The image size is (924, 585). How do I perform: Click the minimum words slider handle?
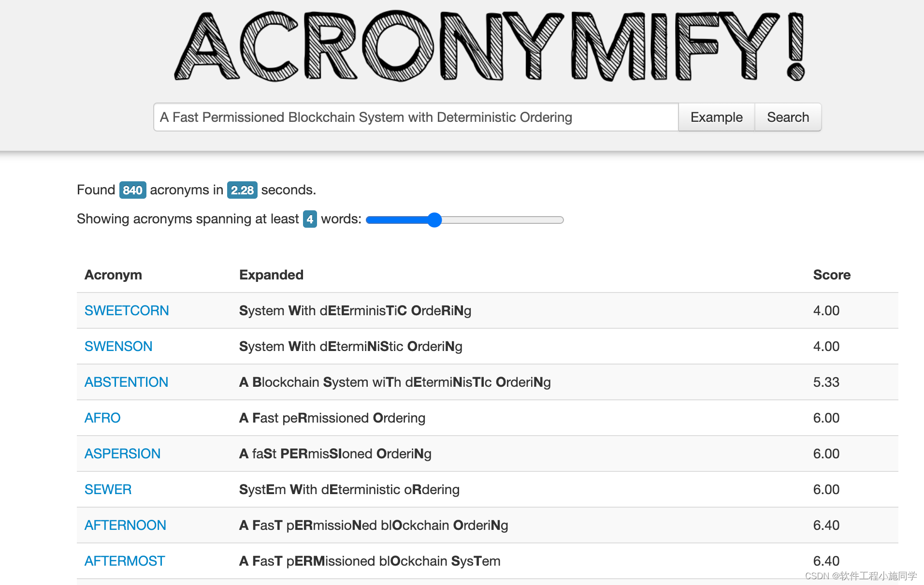coord(434,220)
